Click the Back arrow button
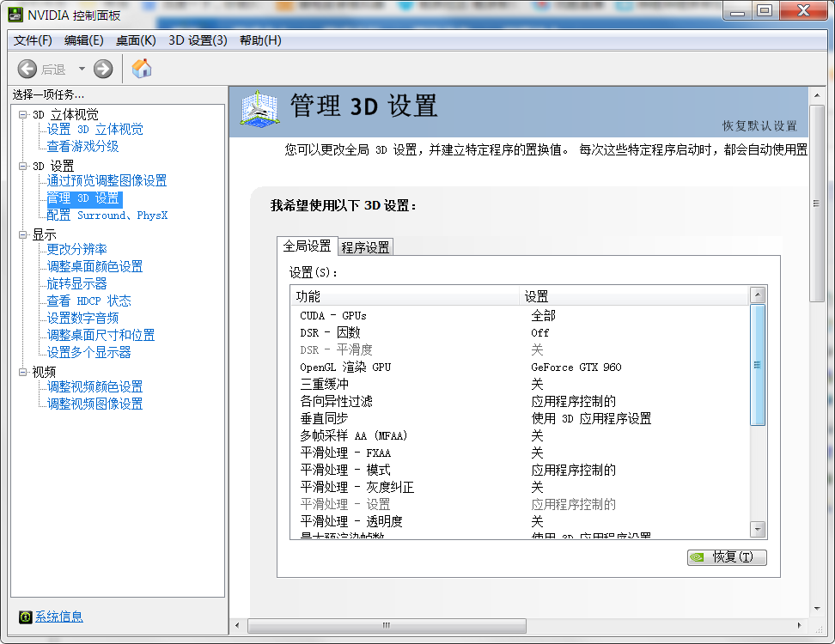Screen dimensions: 835x644 [x=27, y=70]
